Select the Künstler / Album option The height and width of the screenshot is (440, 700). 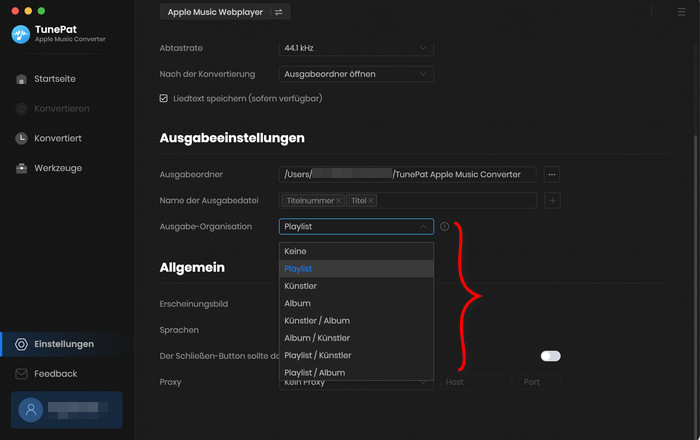click(356, 321)
